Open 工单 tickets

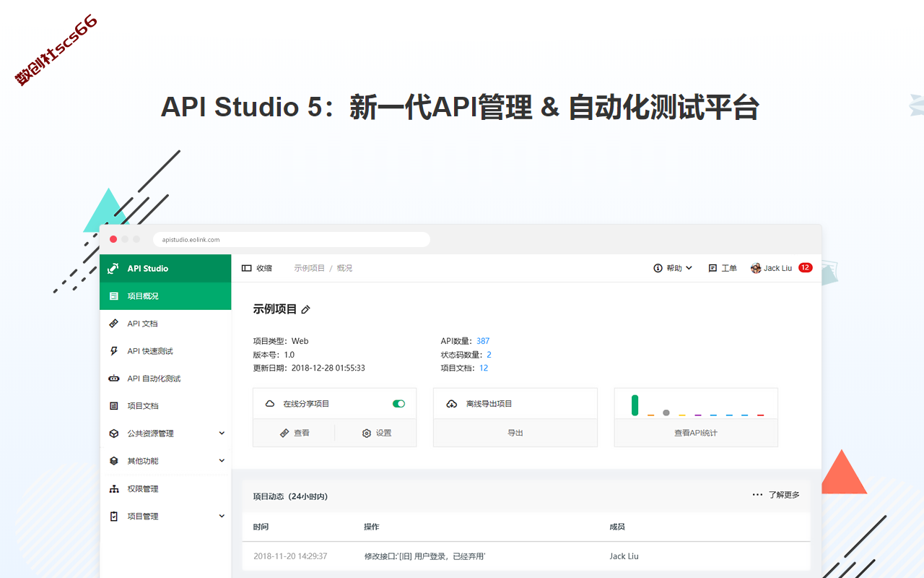click(x=723, y=268)
